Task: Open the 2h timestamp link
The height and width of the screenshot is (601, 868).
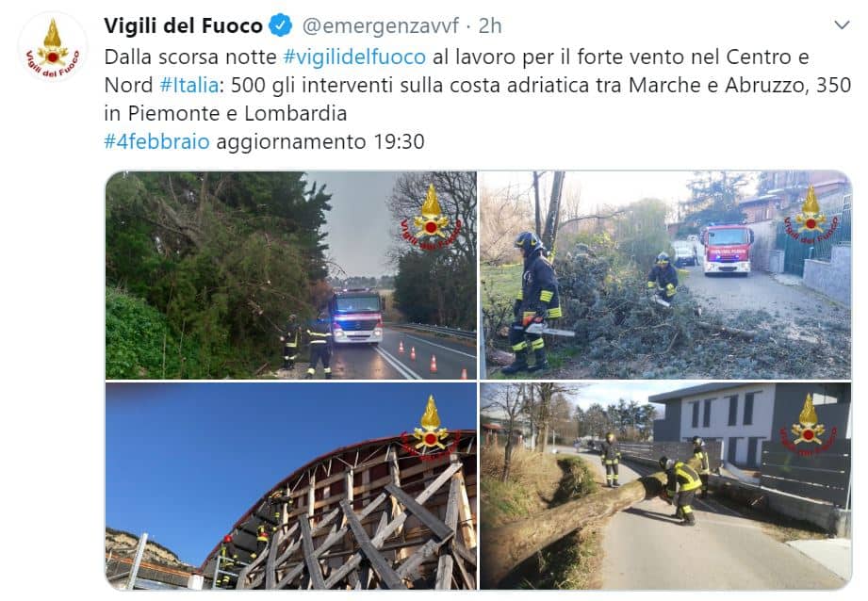Action: (x=490, y=25)
